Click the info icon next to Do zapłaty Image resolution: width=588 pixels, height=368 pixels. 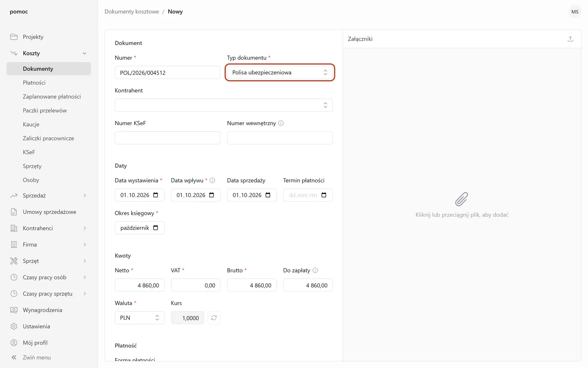tap(315, 270)
